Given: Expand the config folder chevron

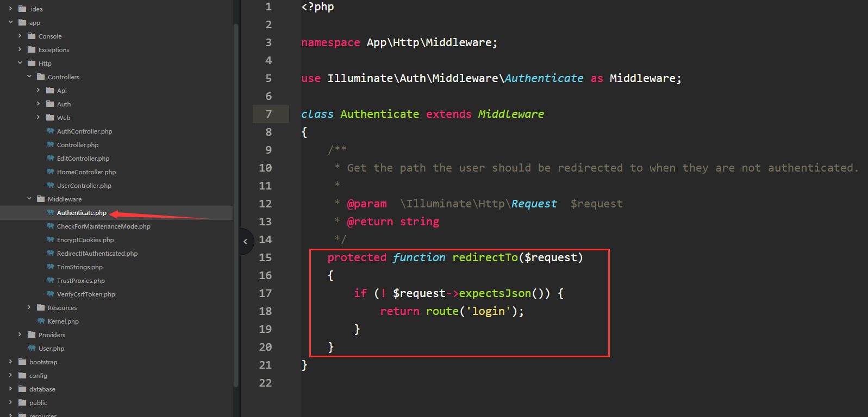Looking at the screenshot, I should point(11,375).
